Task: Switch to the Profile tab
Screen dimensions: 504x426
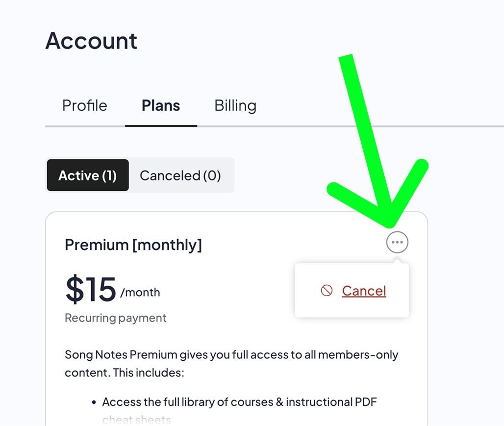Action: point(84,106)
